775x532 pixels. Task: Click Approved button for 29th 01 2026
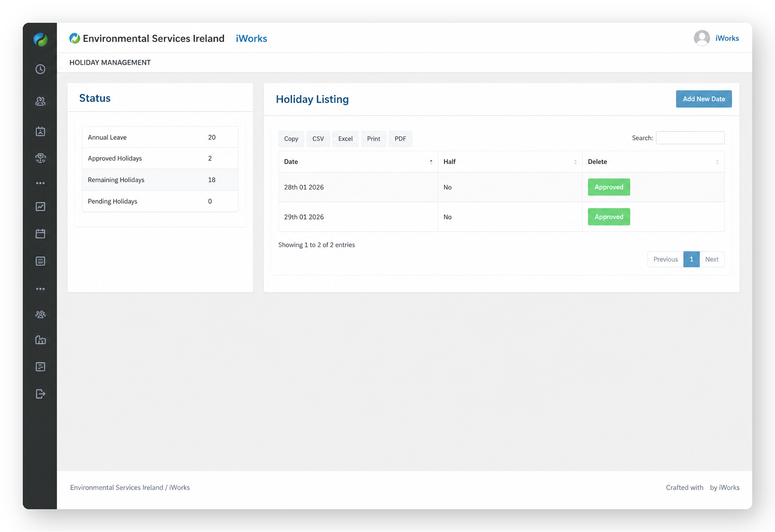point(609,217)
